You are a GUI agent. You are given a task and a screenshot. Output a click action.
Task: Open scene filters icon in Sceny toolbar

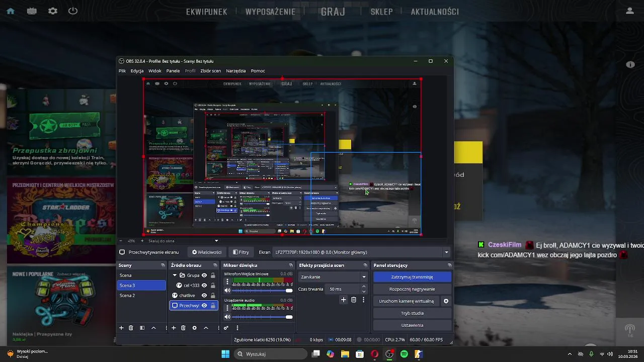coord(142,328)
